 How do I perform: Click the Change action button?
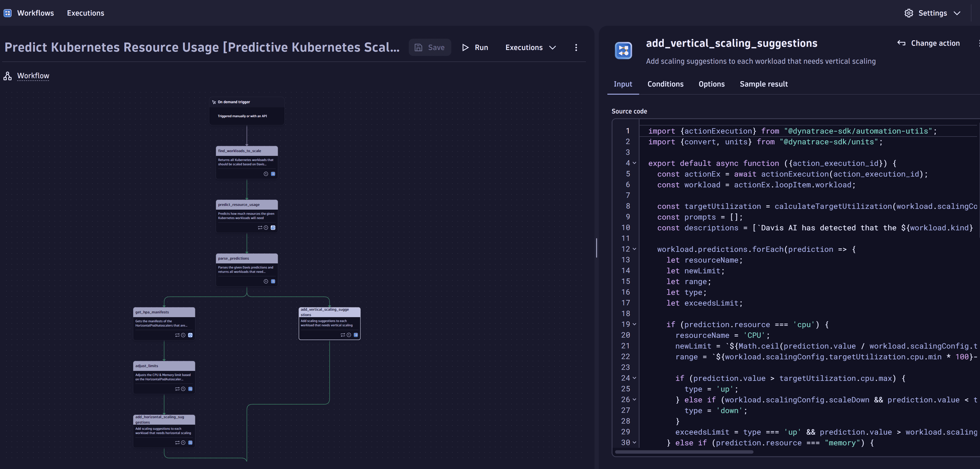pos(928,43)
